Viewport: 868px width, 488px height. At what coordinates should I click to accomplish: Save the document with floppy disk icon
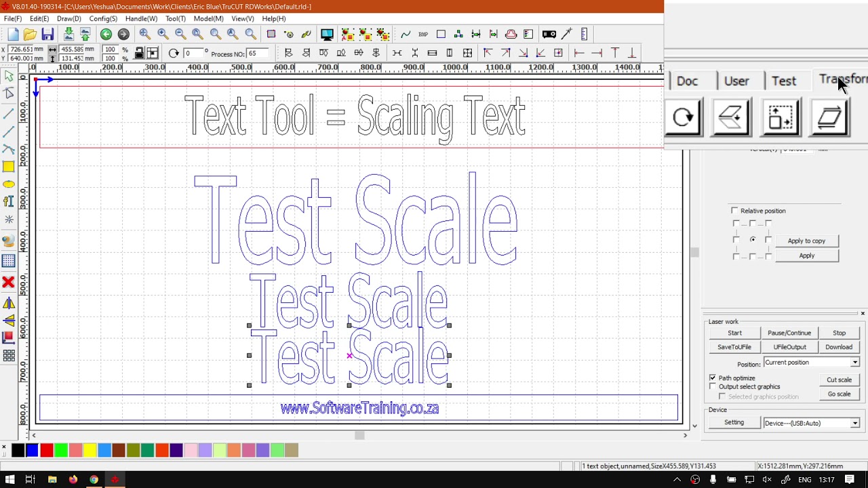coord(47,35)
